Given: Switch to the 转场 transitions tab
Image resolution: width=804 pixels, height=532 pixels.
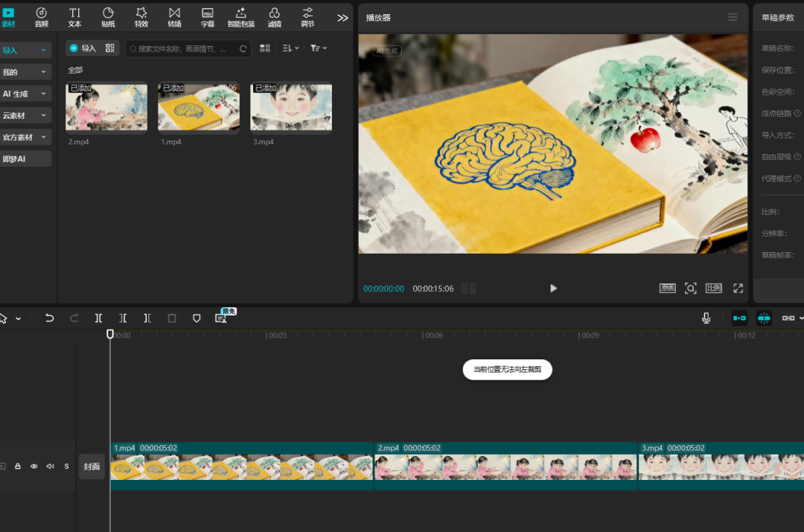Looking at the screenshot, I should (174, 17).
